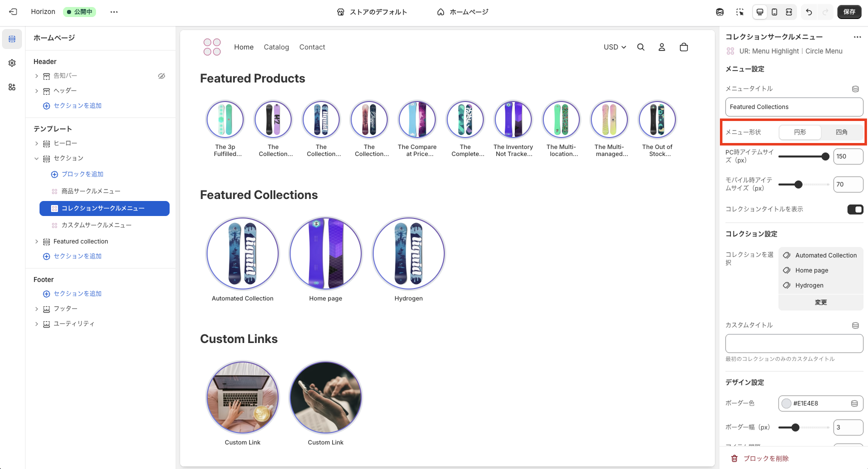
Task: Click the 保存 save button
Action: coord(849,12)
